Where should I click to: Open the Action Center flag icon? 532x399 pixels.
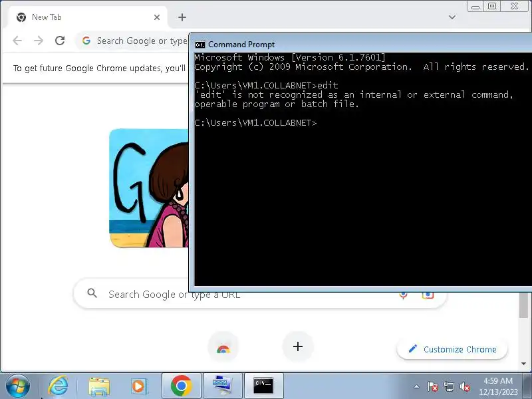433,386
